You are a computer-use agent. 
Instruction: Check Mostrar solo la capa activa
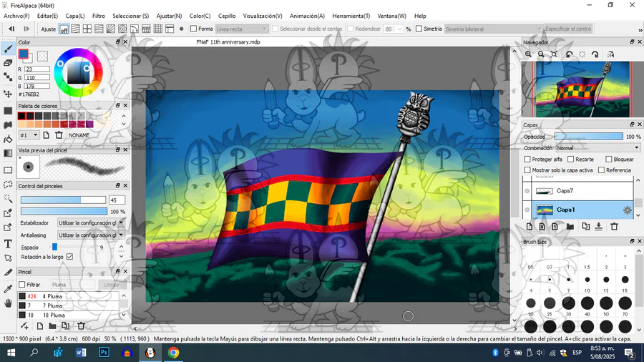click(x=527, y=170)
